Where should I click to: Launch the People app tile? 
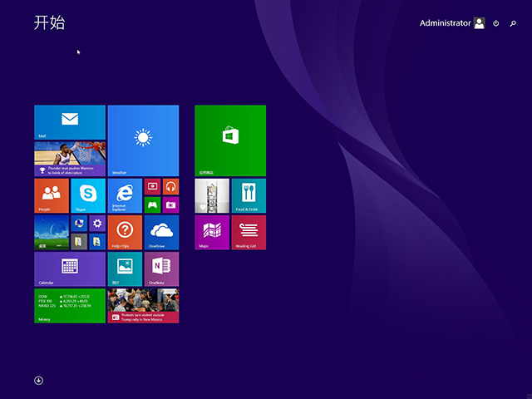coord(52,196)
